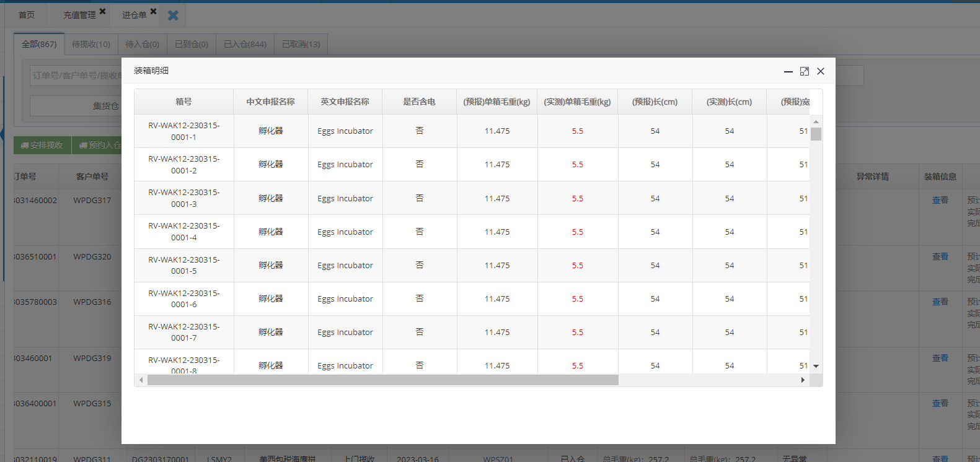
Task: Minimize the 装箱明细 dialog
Action: [x=788, y=71]
